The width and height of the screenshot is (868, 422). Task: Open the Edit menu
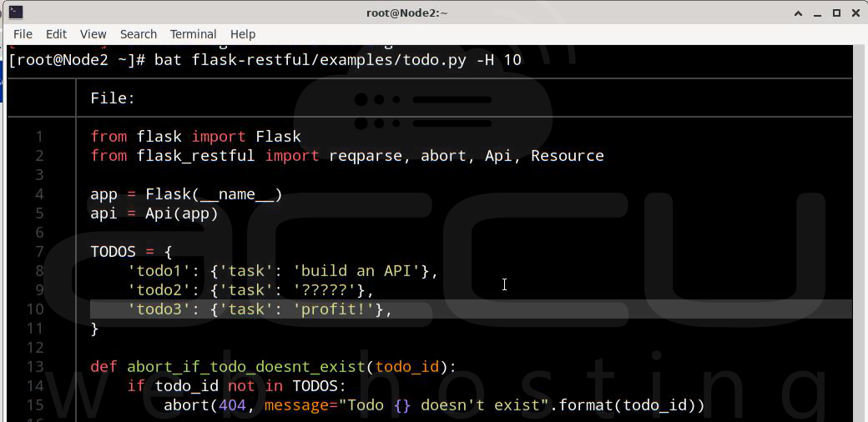tap(56, 34)
